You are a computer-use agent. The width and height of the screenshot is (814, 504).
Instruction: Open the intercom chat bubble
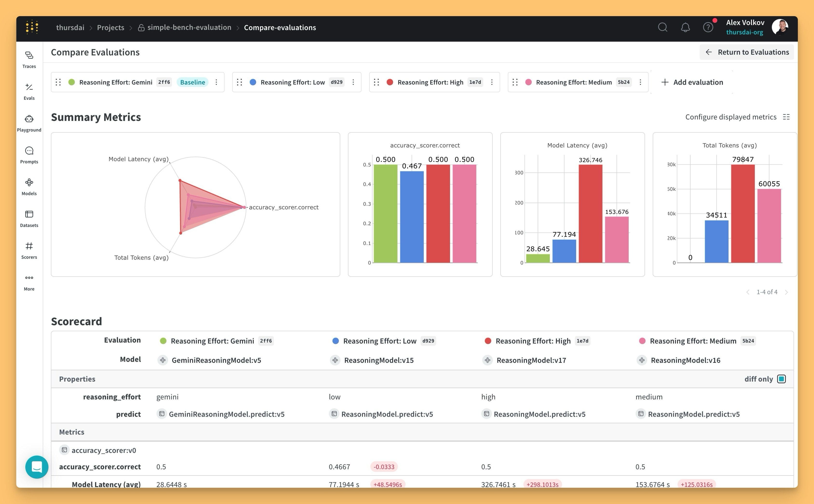pos(37,467)
